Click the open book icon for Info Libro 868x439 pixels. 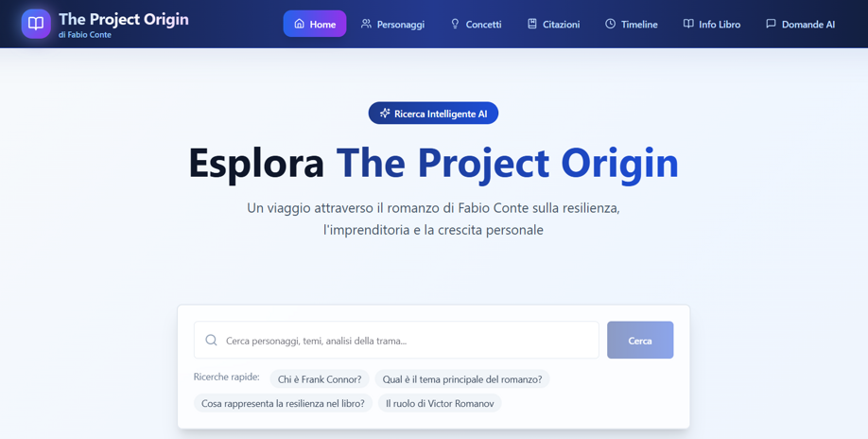coord(688,24)
